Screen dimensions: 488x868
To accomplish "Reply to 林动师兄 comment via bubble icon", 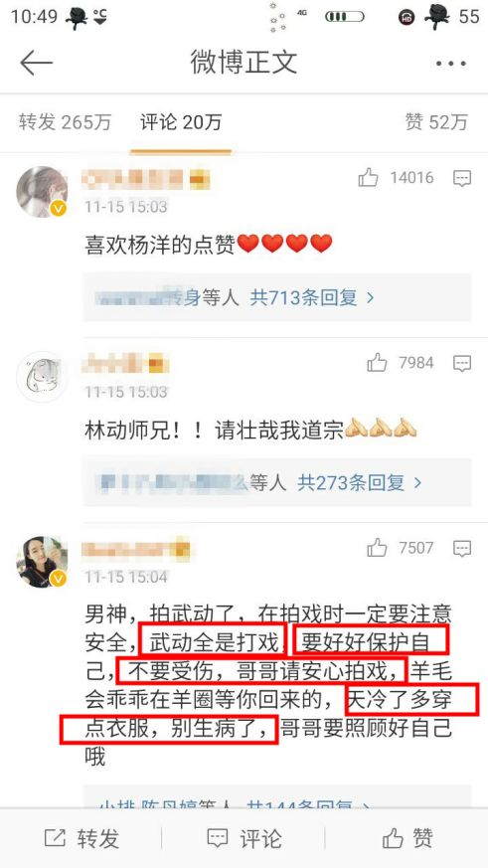I will (x=462, y=363).
